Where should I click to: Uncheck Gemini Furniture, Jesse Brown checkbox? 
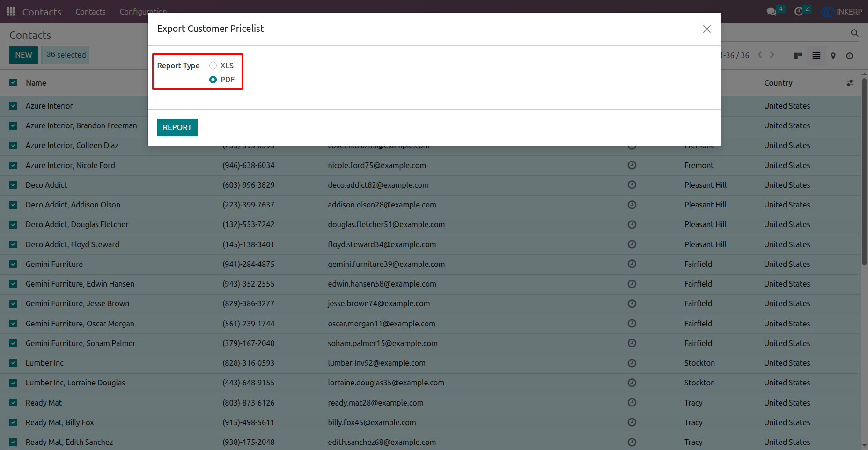(x=13, y=303)
